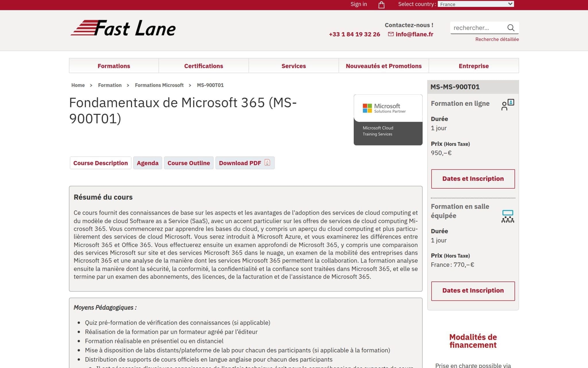Click the Microsoft Solutions Partner badge
The height and width of the screenshot is (368, 588).
[388, 120]
